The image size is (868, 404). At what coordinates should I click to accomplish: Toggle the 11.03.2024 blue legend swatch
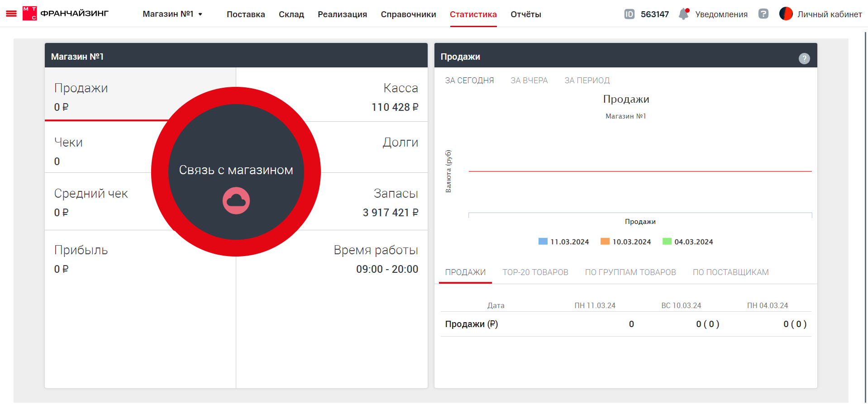tap(543, 241)
